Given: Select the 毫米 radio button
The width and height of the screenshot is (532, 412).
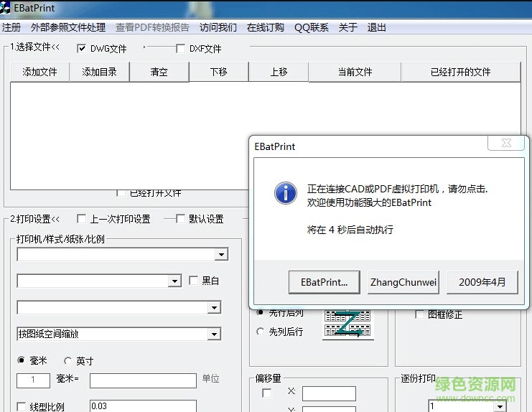Looking at the screenshot, I should [21, 360].
